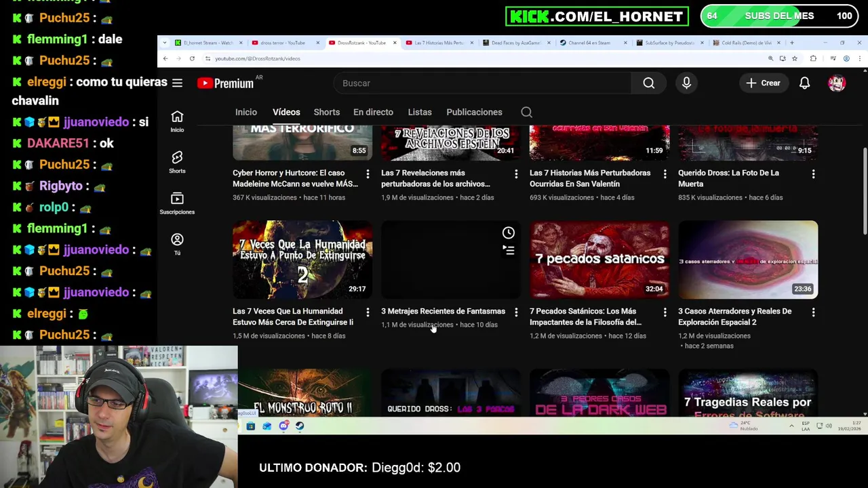Switch to the Inicio channel tab

pyautogui.click(x=246, y=112)
